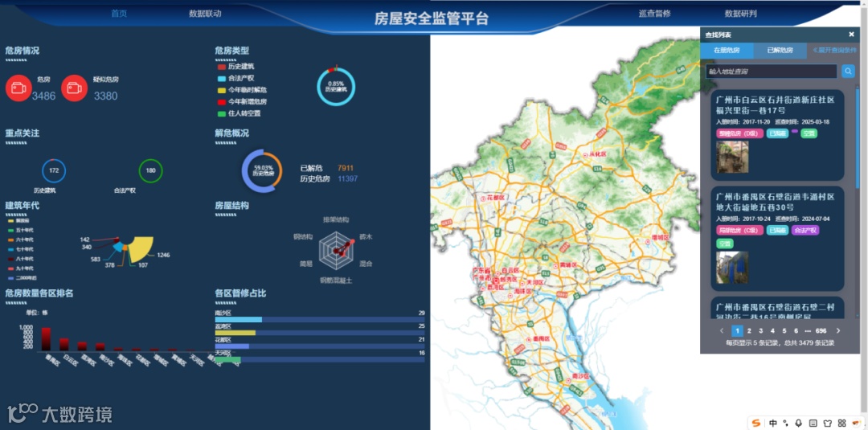The height and width of the screenshot is (430, 868).
Task: Click the 0.85% 历史建筑 donut chart
Action: click(335, 86)
